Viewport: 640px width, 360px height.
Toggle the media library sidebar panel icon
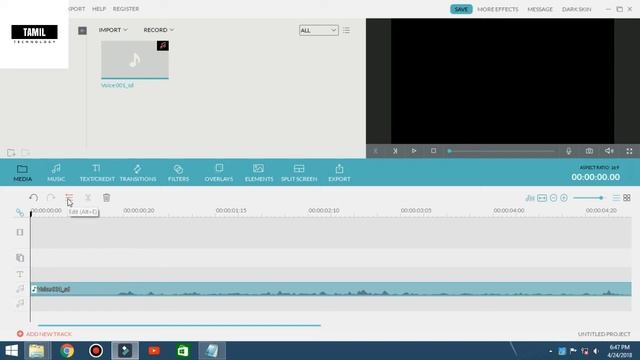click(x=82, y=31)
